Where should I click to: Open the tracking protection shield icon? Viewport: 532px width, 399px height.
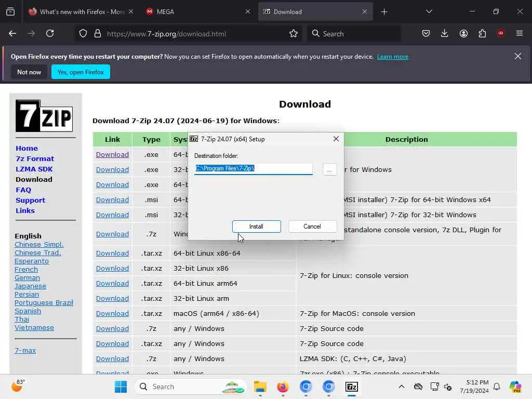click(83, 34)
